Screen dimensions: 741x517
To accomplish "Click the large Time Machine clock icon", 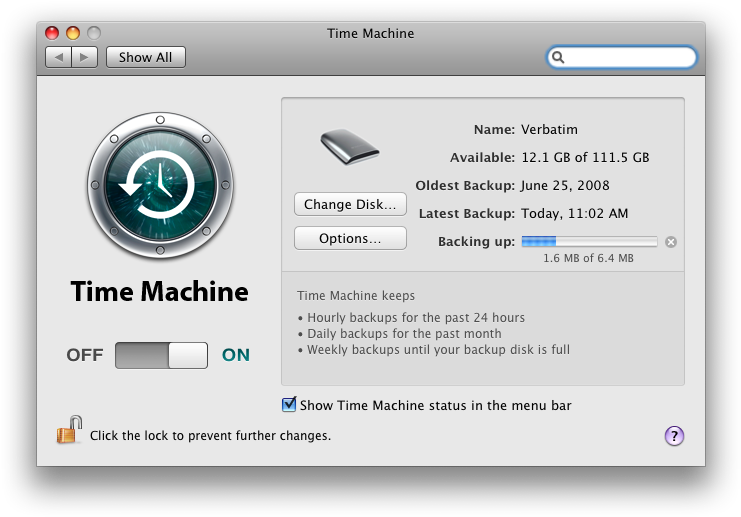I will [x=160, y=185].
